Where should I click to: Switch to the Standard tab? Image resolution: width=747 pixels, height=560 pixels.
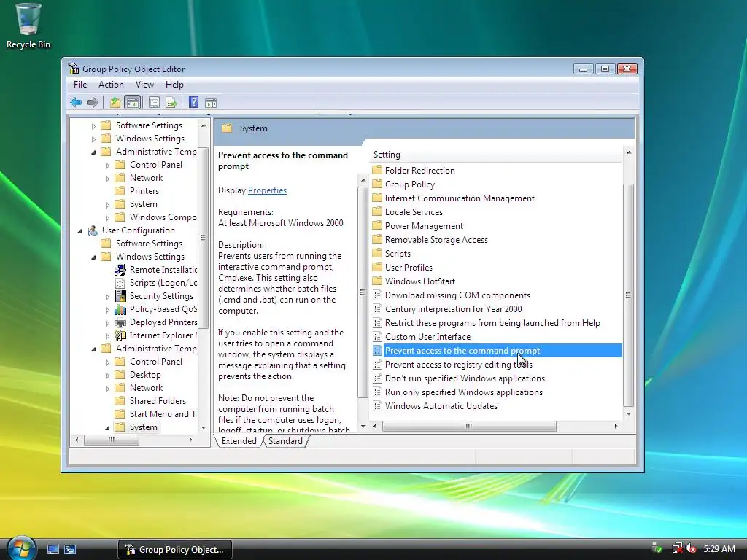[x=285, y=441]
